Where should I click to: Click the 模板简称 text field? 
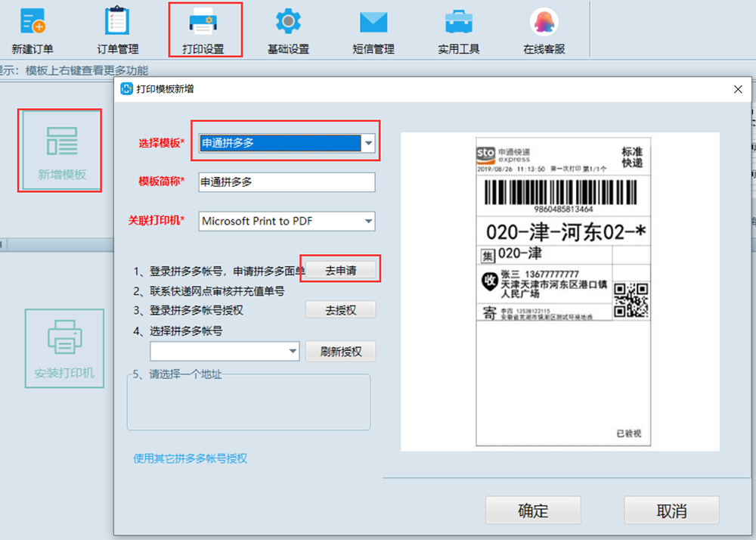[287, 182]
